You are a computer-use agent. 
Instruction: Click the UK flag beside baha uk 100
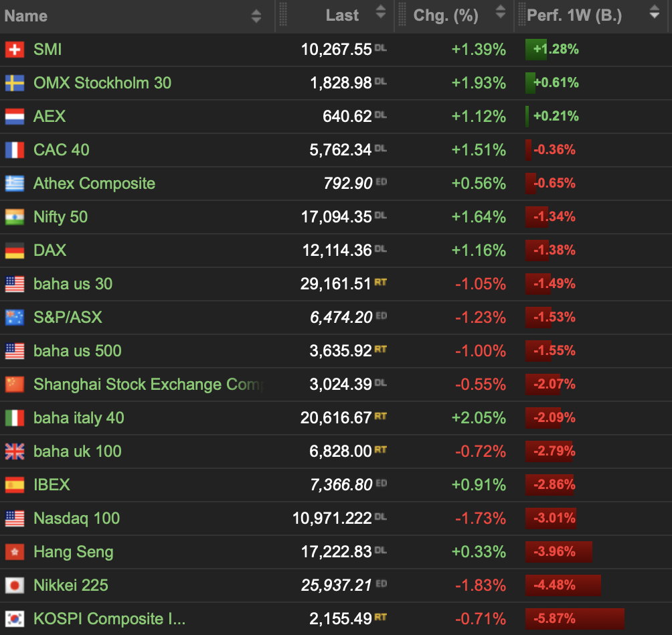click(15, 451)
